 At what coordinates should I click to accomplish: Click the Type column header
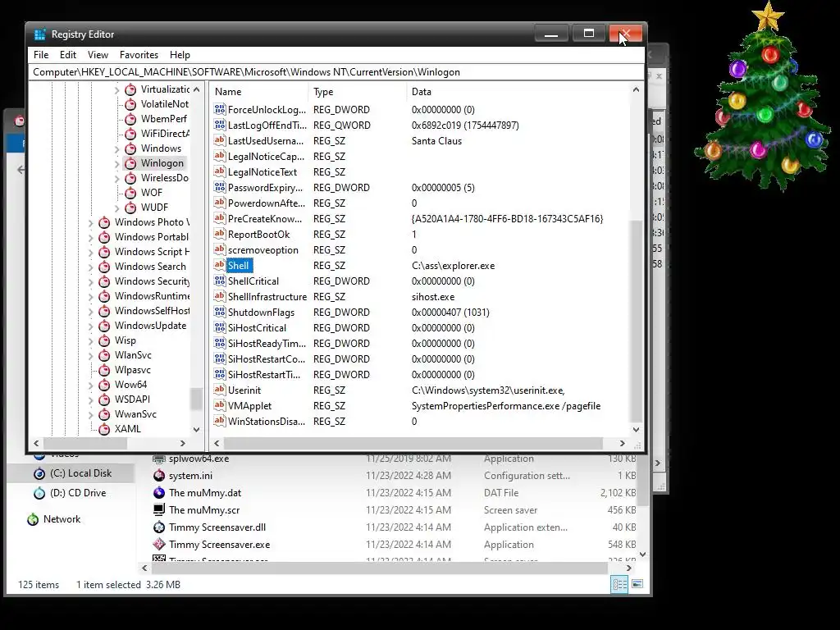click(358, 92)
